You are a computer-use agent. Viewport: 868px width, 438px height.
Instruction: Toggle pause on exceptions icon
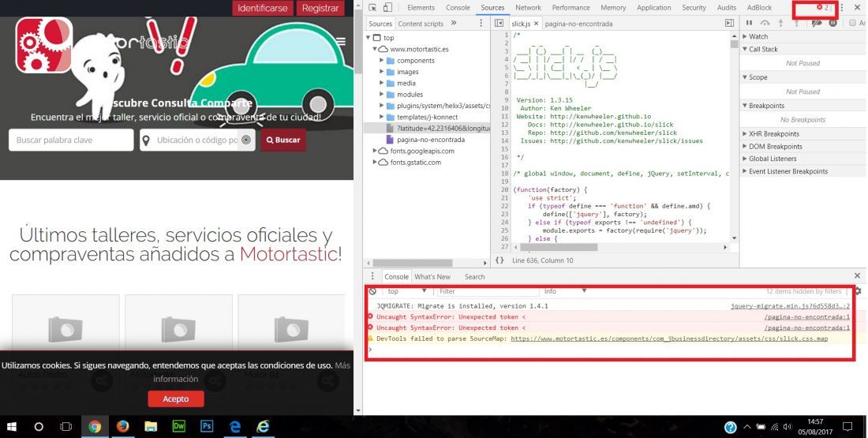click(x=832, y=23)
